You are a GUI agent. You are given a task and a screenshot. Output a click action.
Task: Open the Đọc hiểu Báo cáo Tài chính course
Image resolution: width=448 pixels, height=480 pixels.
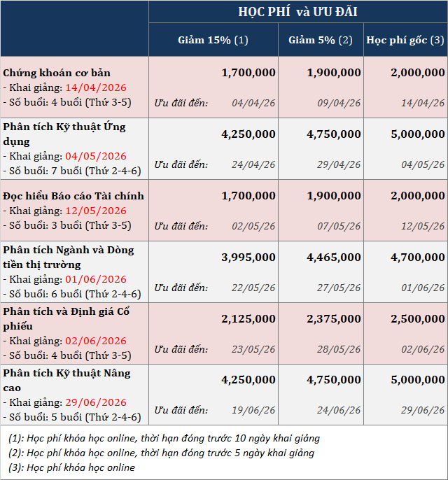point(73,196)
